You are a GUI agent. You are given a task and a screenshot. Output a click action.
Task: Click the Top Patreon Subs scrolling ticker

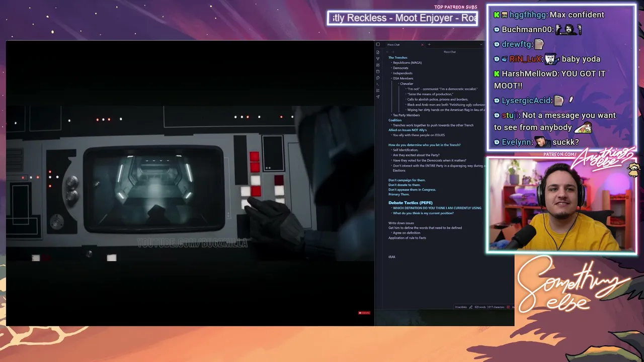[403, 18]
